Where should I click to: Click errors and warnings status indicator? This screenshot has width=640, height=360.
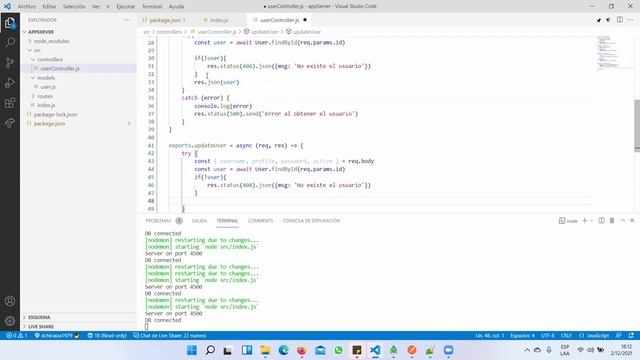[17, 336]
